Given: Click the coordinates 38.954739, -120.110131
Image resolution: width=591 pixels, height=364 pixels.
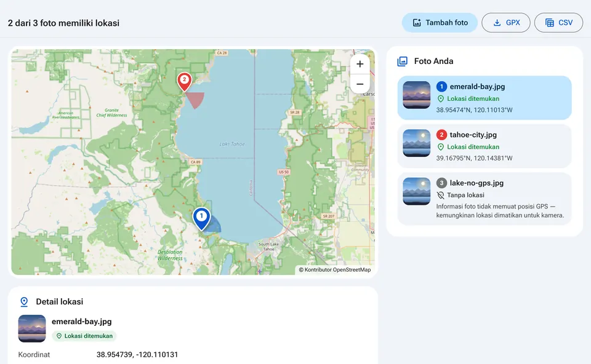Looking at the screenshot, I should tap(137, 355).
